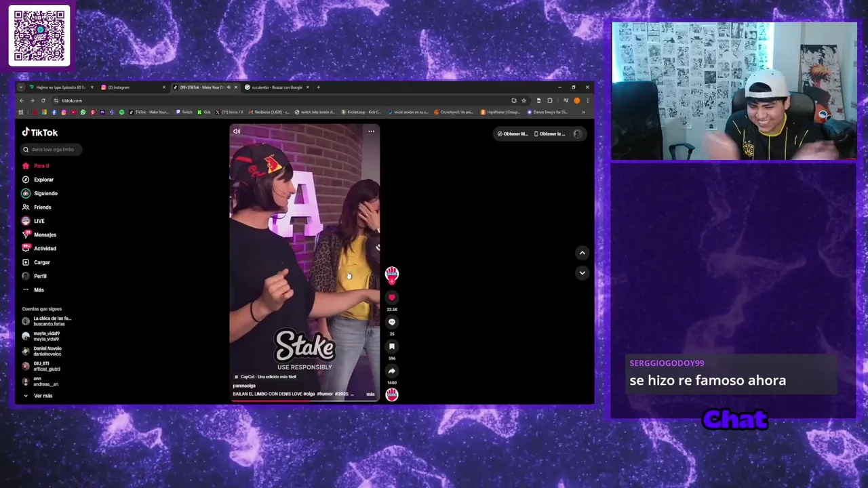Bookmark page with star icon

524,100
